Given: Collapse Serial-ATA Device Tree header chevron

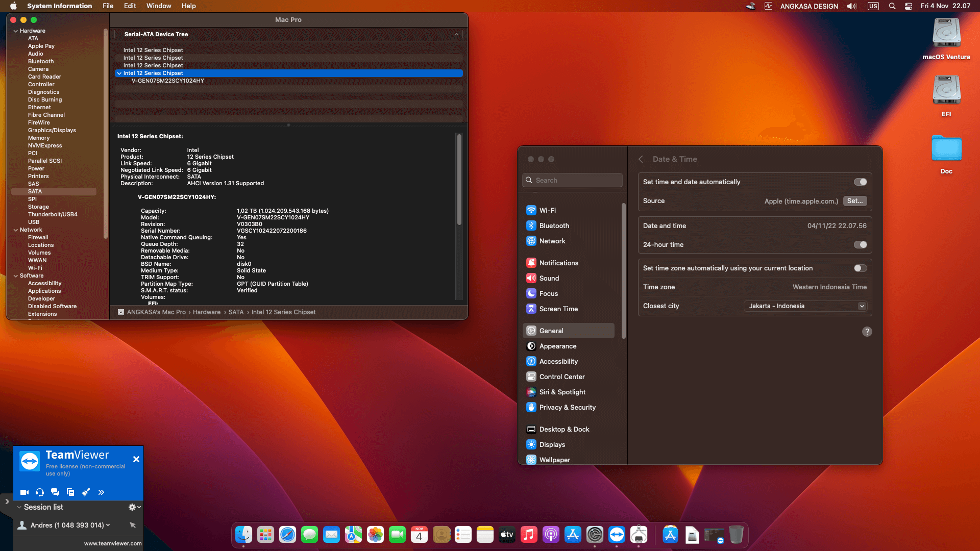Looking at the screenshot, I should 456,34.
